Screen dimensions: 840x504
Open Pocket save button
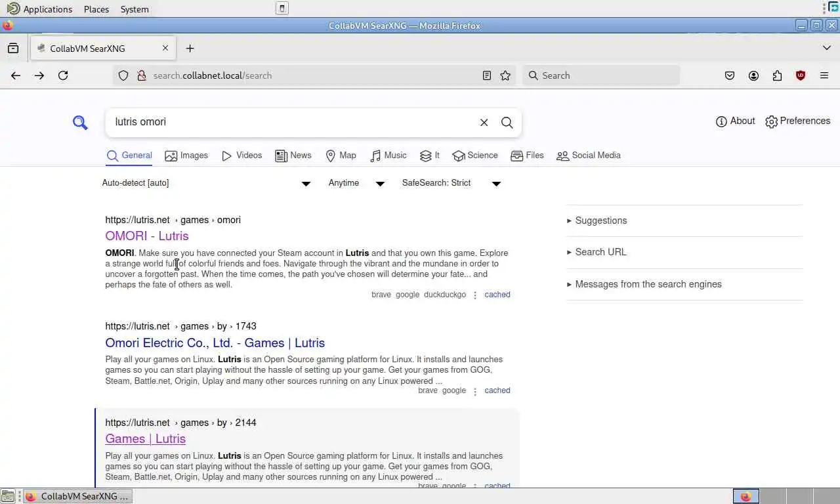coord(730,75)
